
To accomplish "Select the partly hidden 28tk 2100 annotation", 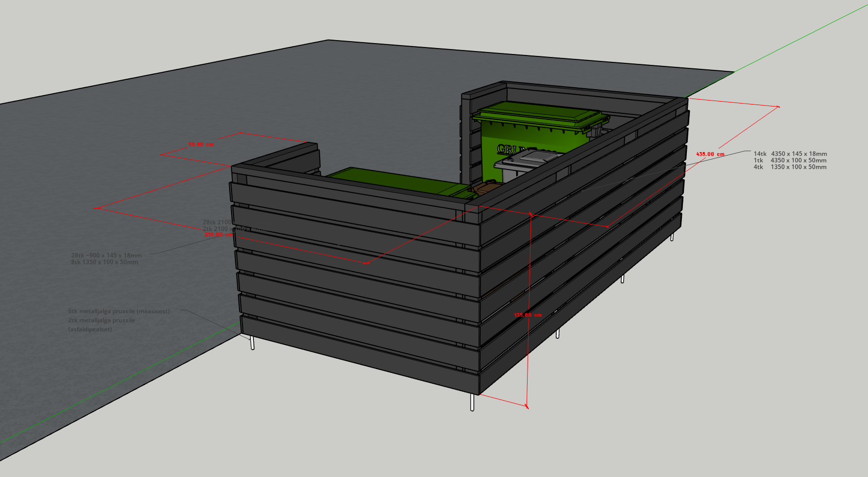I will tap(217, 222).
